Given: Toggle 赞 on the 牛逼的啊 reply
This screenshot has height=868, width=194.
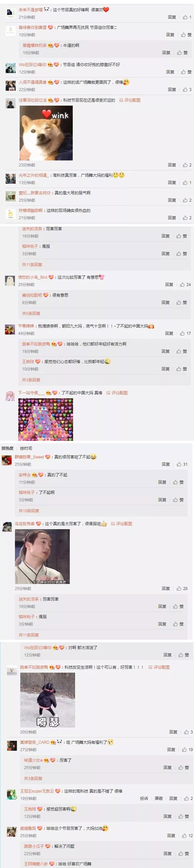Looking at the screenshot, I should click(x=182, y=52).
